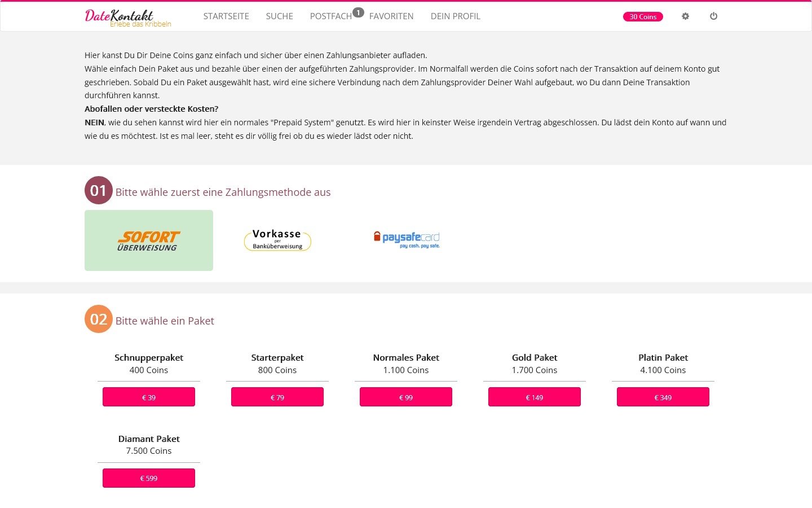Select Gold Paket € 149 button
This screenshot has width=812, height=508.
(535, 397)
